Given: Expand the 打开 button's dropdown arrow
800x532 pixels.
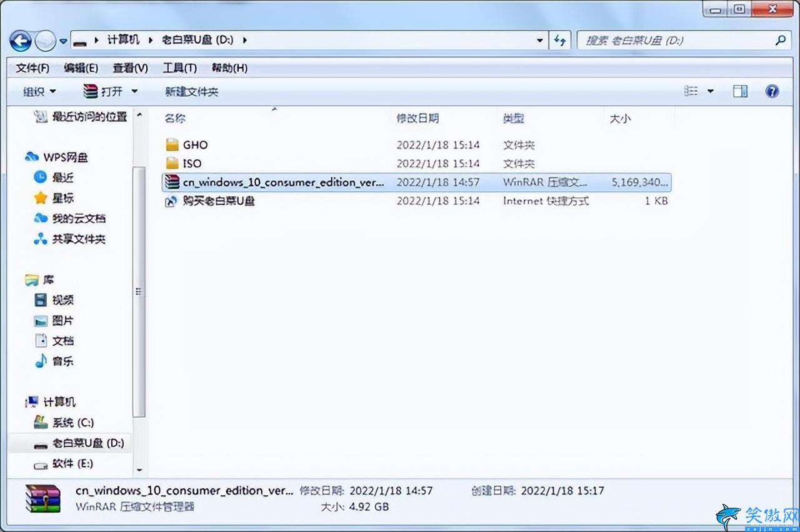Looking at the screenshot, I should click(x=134, y=92).
